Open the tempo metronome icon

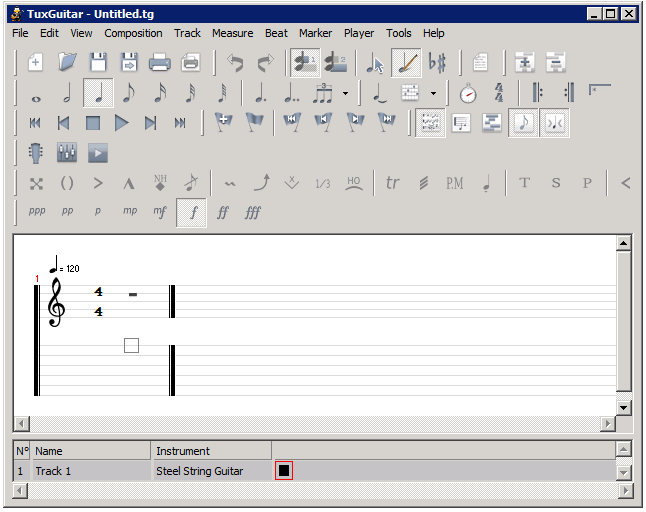pyautogui.click(x=468, y=94)
